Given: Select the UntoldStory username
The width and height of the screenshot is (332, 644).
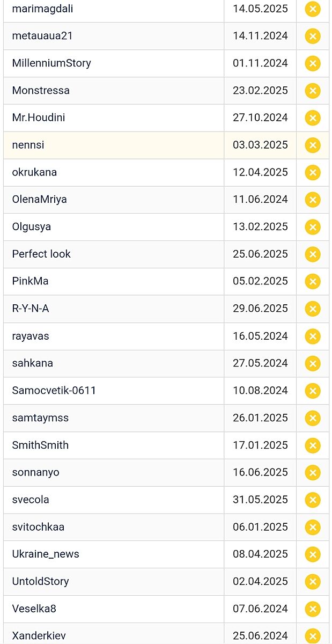Looking at the screenshot, I should point(40,581).
